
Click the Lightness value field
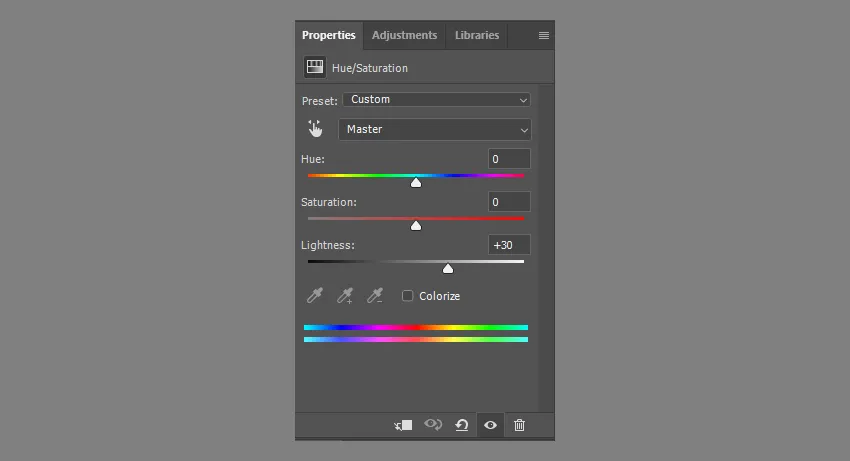(x=509, y=245)
